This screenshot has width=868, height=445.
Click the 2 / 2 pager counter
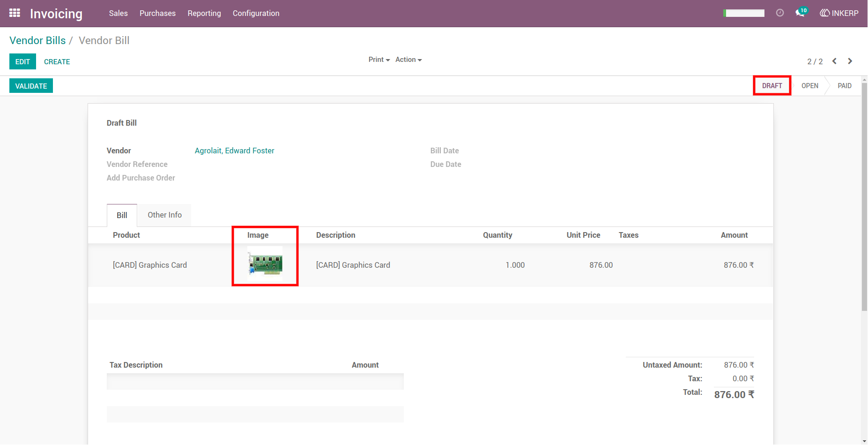click(815, 61)
